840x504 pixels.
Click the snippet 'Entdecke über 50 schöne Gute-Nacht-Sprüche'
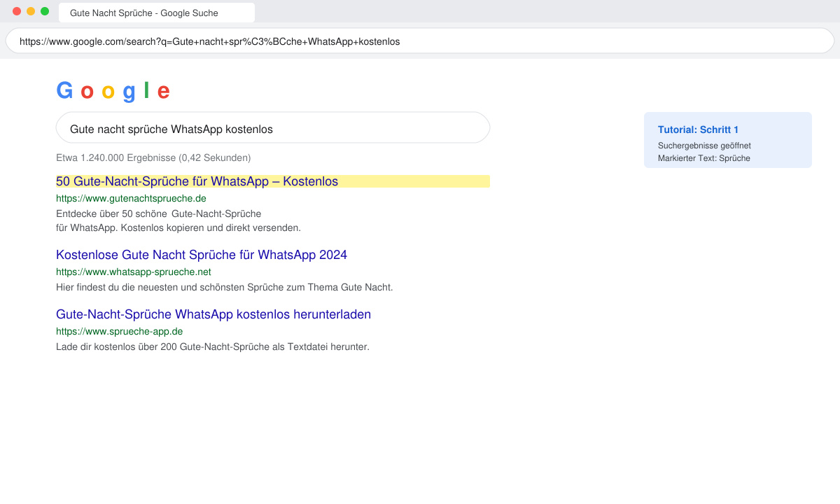(159, 213)
